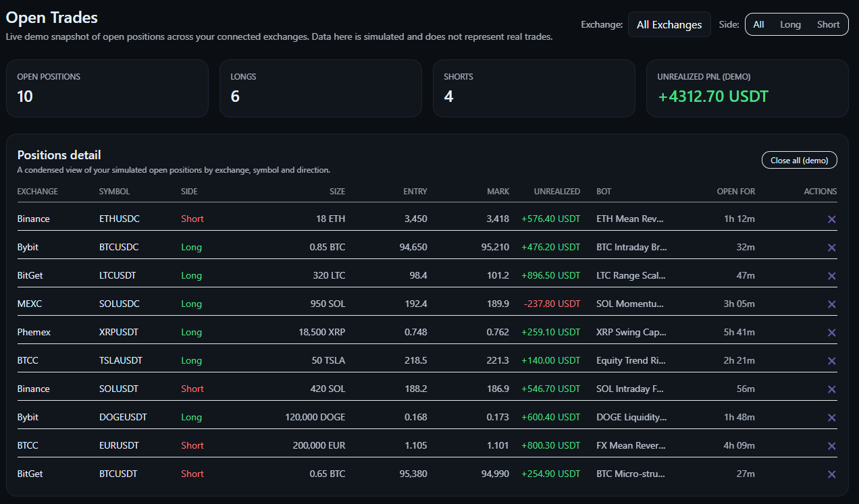Click the Open Trades page title
This screenshot has height=504, width=859.
(51, 17)
